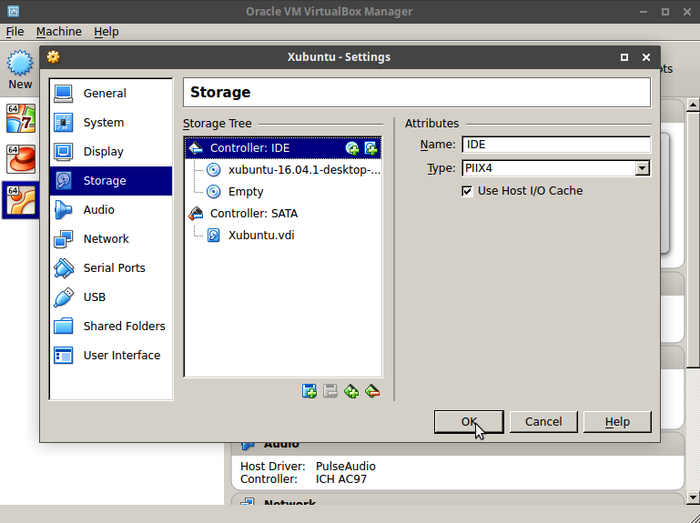Click the VirtualBox app icon in title bar
Image resolution: width=700 pixels, height=523 pixels.
(x=13, y=11)
